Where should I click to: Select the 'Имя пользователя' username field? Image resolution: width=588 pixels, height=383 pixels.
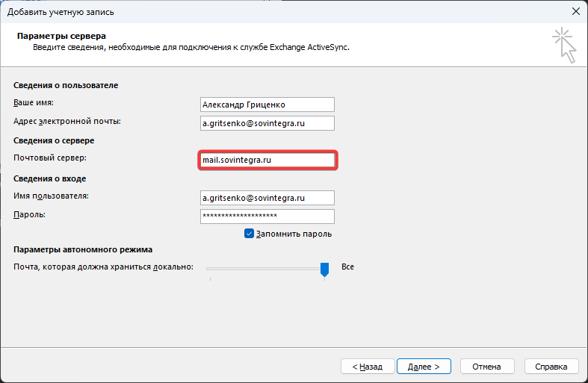267,198
